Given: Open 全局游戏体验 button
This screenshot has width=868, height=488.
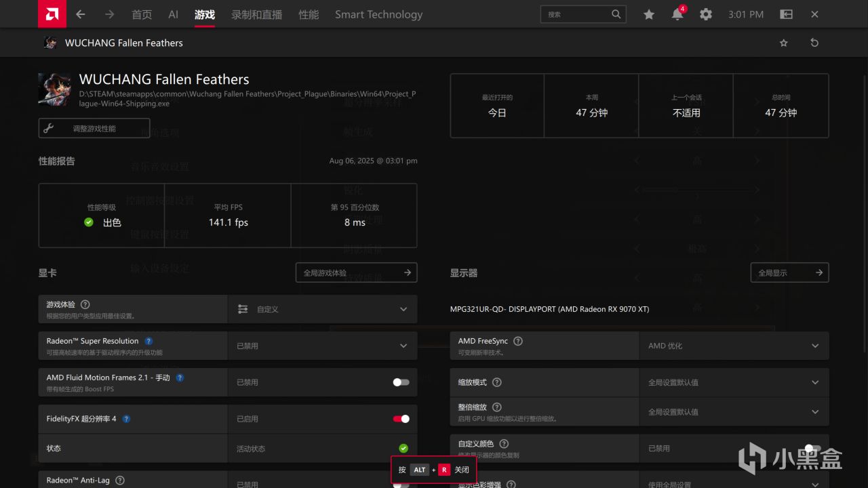Looking at the screenshot, I should (x=356, y=272).
